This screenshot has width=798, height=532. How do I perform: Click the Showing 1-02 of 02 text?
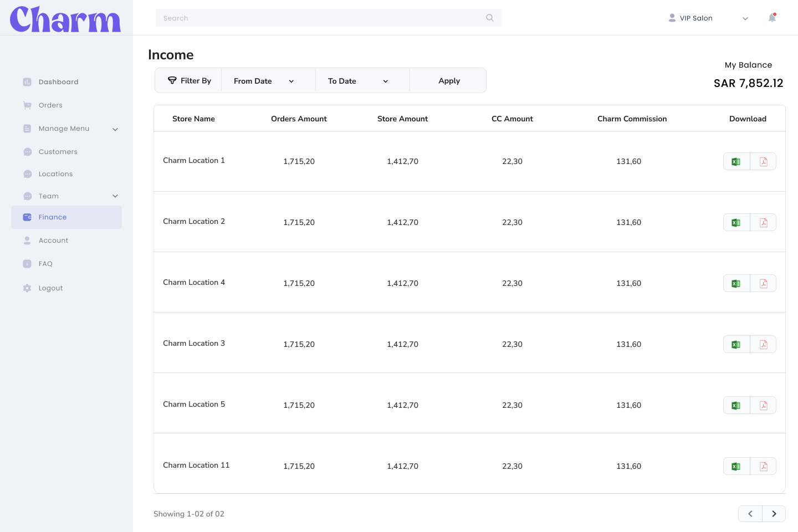click(189, 514)
